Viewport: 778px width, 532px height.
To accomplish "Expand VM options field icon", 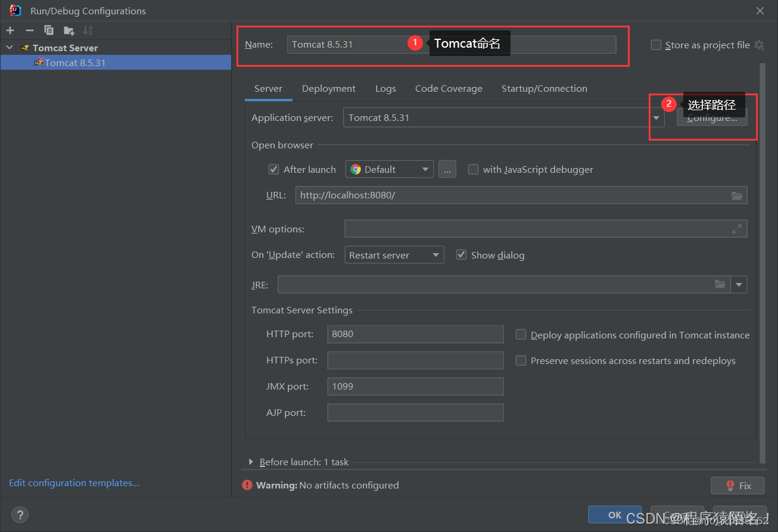I will (x=737, y=229).
